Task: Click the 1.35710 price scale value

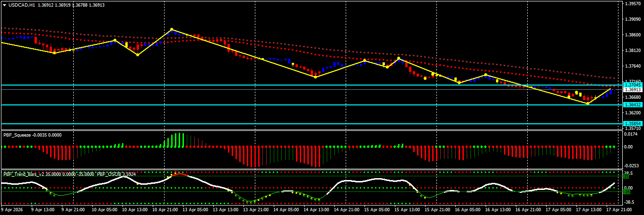Action: click(x=633, y=128)
